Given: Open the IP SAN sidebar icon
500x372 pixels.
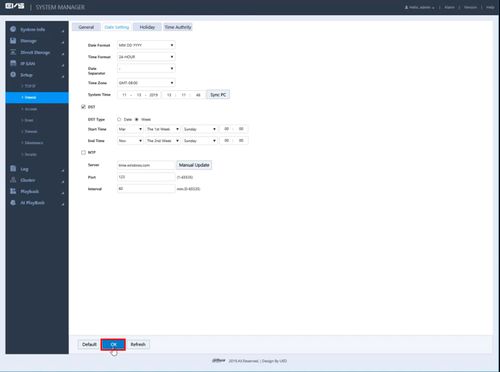Looking at the screenshot, I should click(13, 63).
